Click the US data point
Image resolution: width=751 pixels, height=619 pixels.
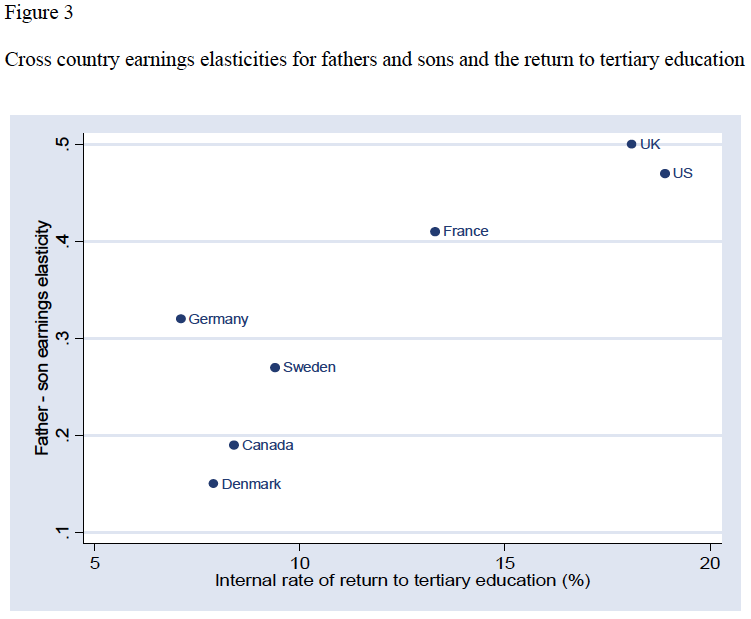click(x=665, y=173)
